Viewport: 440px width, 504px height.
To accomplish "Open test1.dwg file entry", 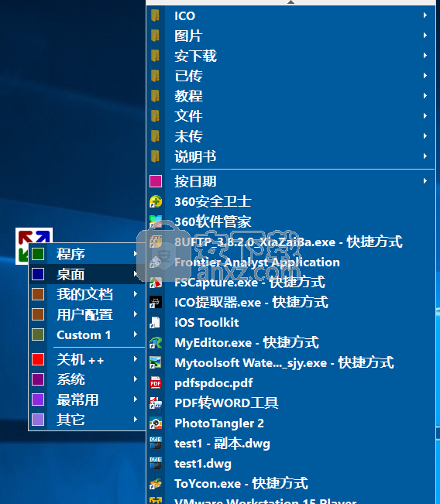I will tap(290, 463).
